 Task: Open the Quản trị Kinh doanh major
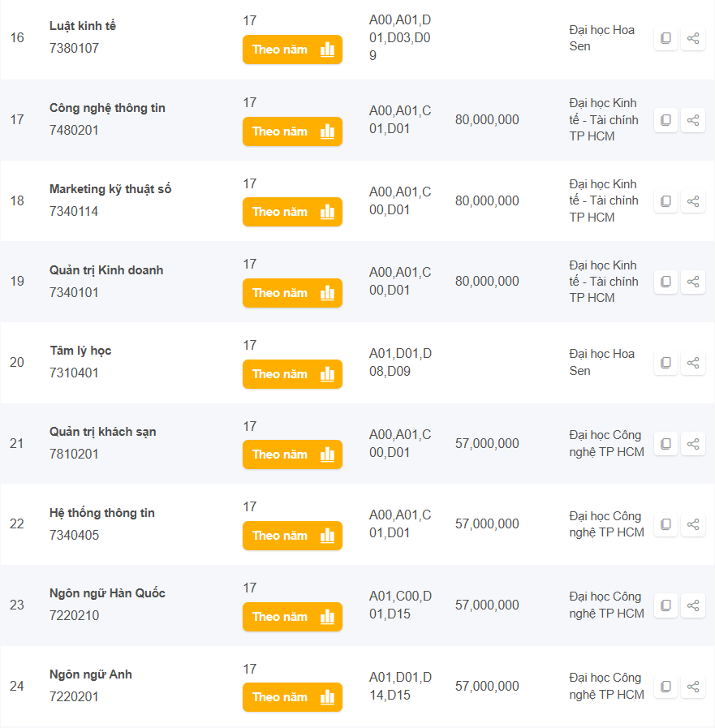point(106,270)
